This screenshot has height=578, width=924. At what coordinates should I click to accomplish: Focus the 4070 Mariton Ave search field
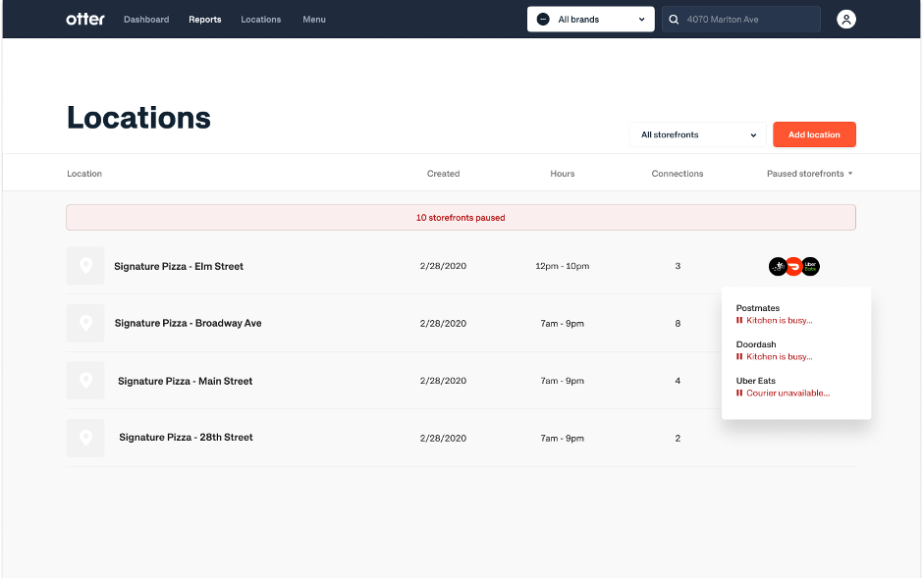point(748,20)
